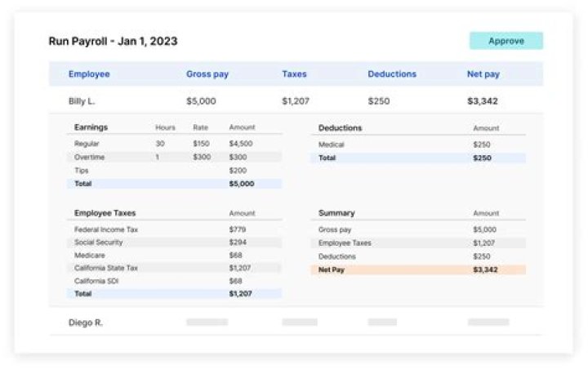This screenshot has height=370, width=588.
Task: Click the Gross pay column header
Action: [x=207, y=74]
